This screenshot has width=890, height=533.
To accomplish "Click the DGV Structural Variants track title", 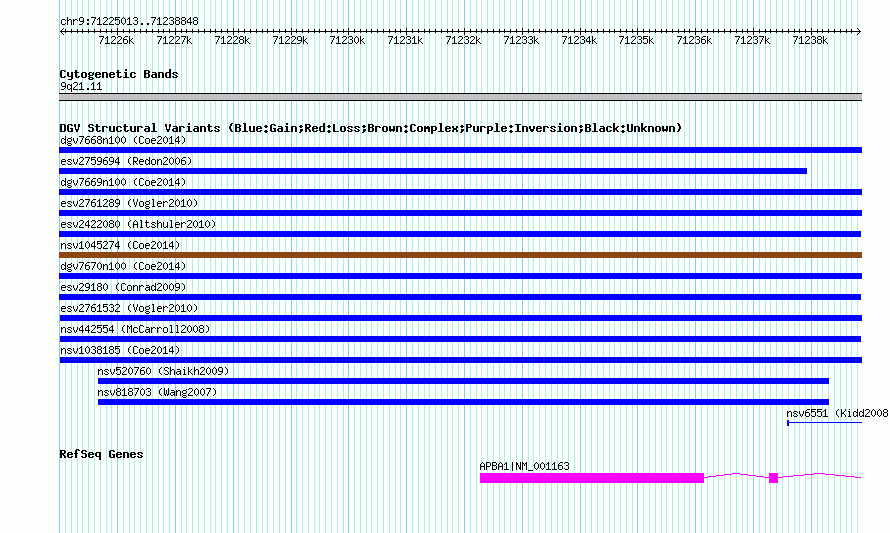I will pyautogui.click(x=371, y=128).
